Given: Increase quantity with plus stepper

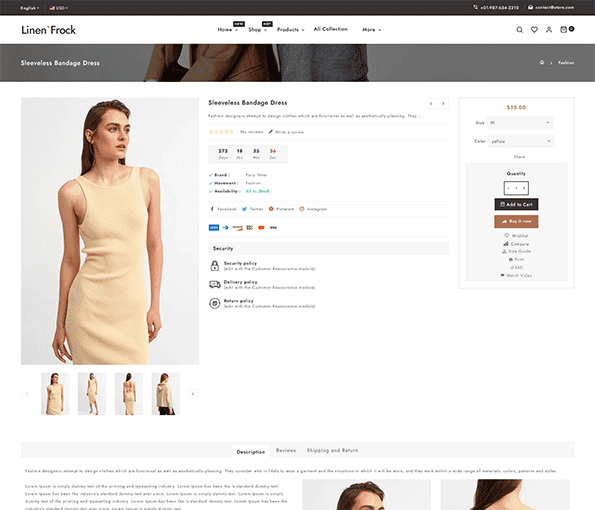Looking at the screenshot, I should point(524,188).
